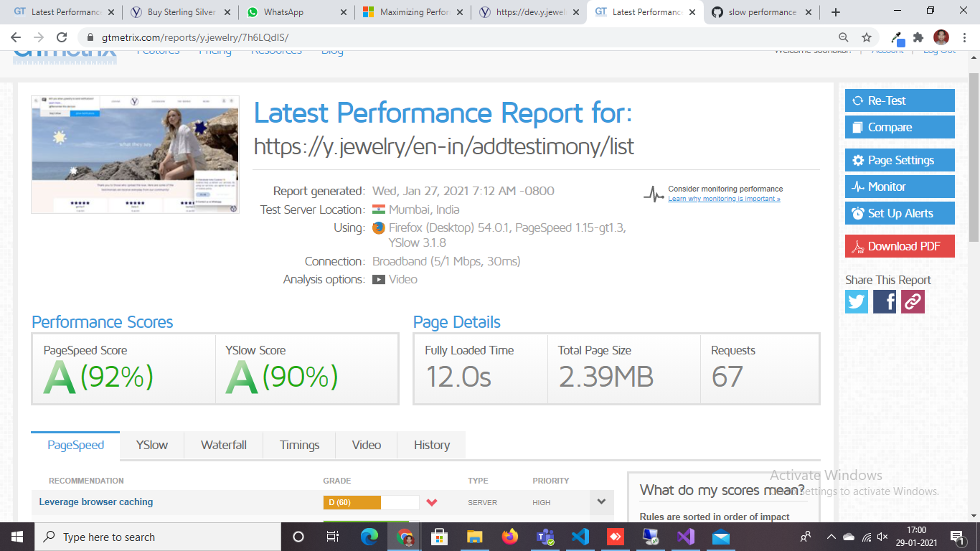Image resolution: width=980 pixels, height=551 pixels.
Task: Expand the Leverage browser caching recommendation
Action: 601,502
